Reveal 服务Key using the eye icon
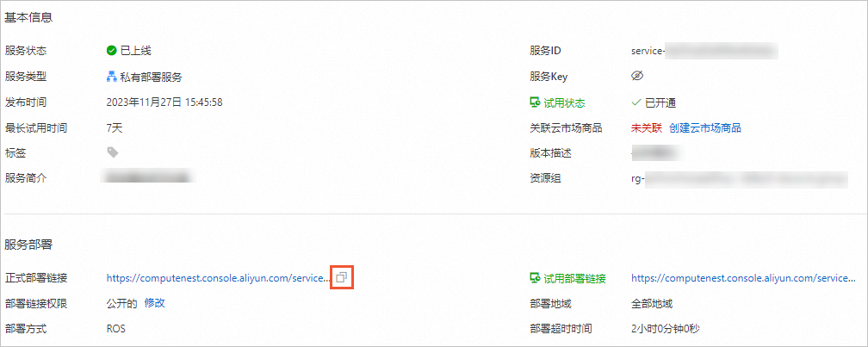This screenshot has width=868, height=347. coord(637,77)
